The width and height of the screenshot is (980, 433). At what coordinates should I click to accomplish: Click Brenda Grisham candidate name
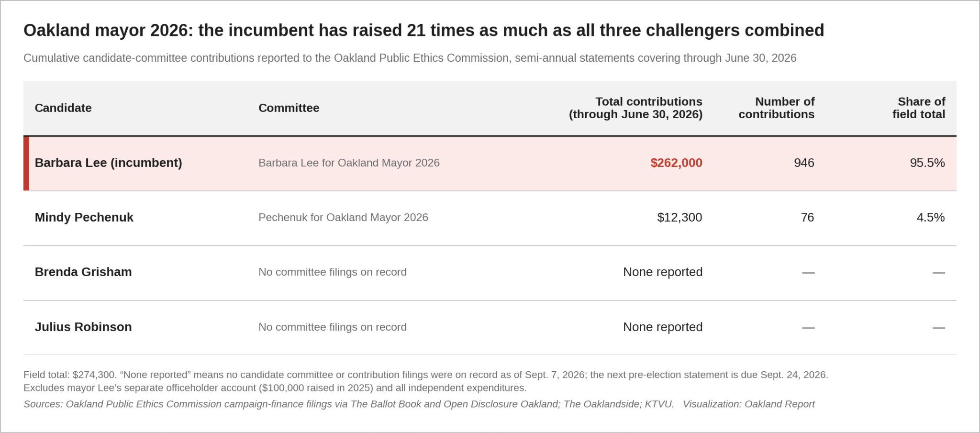83,272
